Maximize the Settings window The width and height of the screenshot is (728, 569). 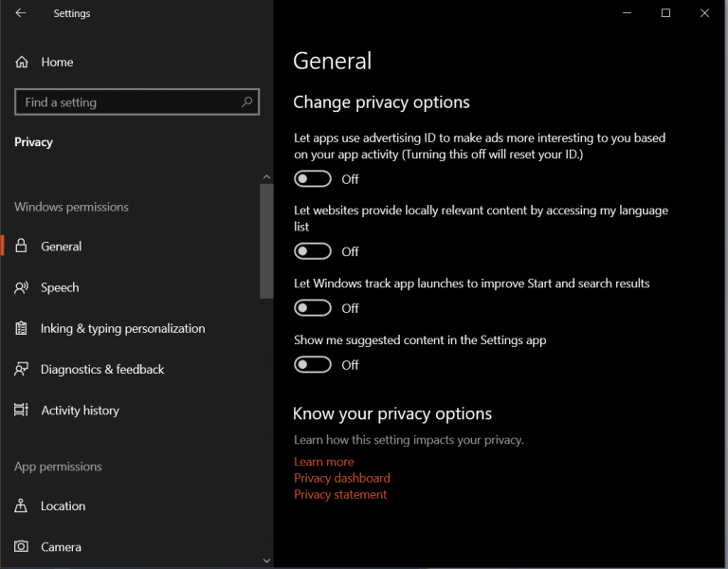(x=665, y=13)
